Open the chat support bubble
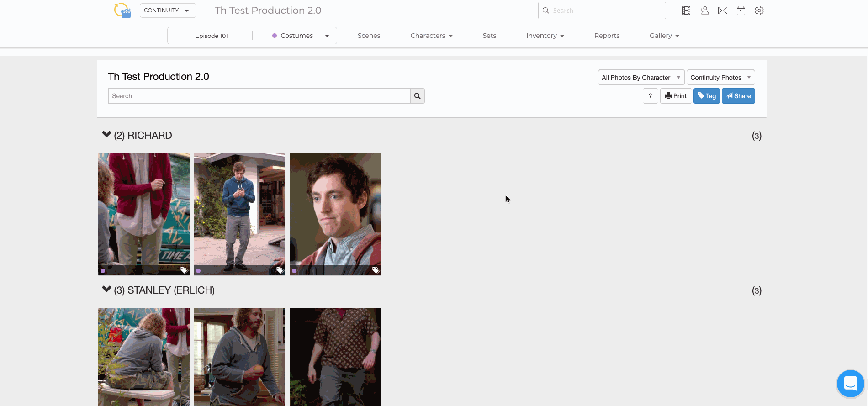 [x=851, y=384]
